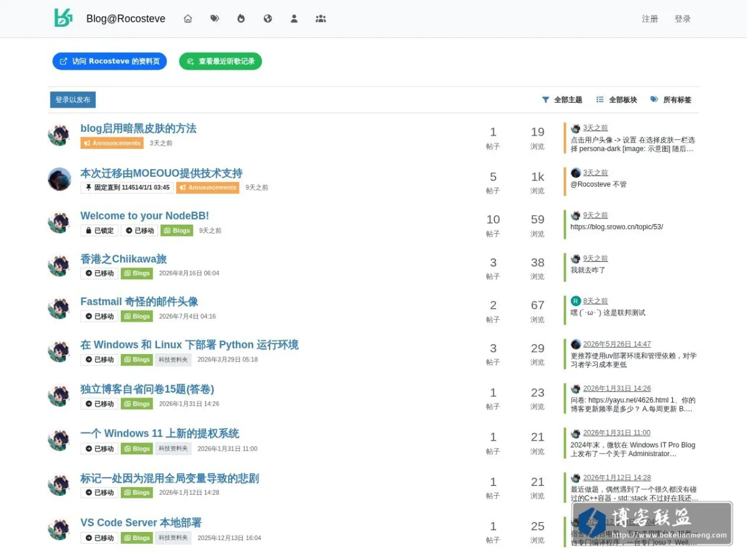The width and height of the screenshot is (747, 560).
Task: Click 已移动 badge under Welcome to your NodeBB!
Action: 139,230
